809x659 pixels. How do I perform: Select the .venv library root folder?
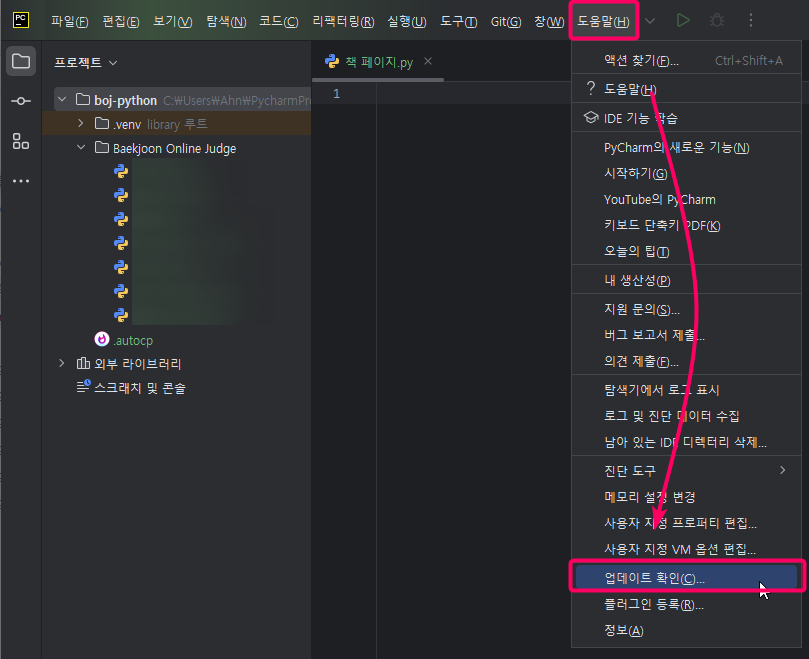click(176, 124)
